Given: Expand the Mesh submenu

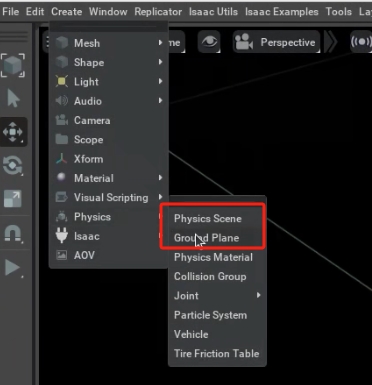Looking at the screenshot, I should coord(109,43).
